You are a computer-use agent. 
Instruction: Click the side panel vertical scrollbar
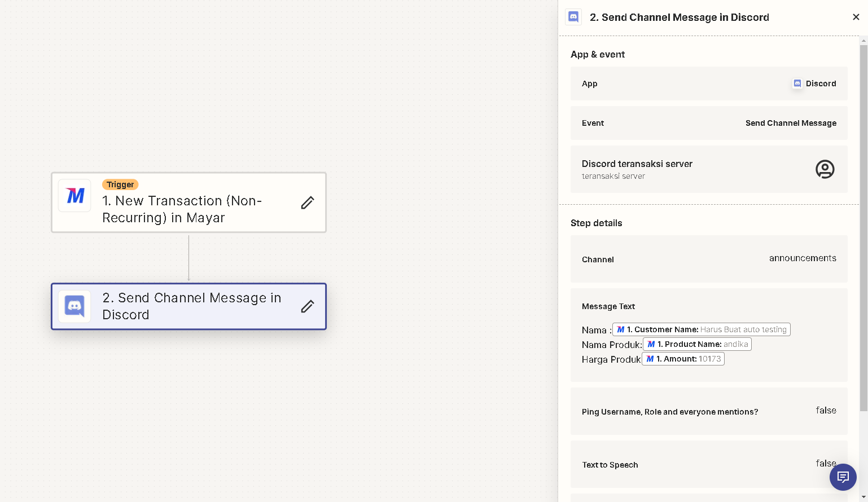[863, 228]
